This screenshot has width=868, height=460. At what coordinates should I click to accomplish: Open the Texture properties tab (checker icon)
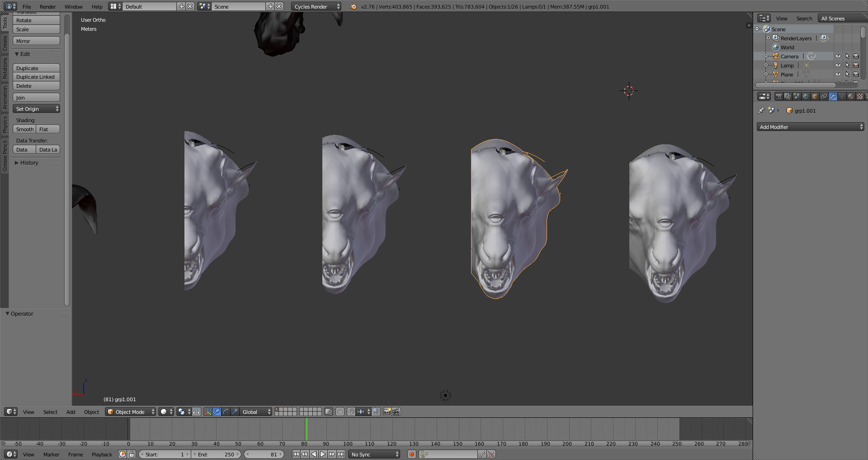(x=860, y=96)
